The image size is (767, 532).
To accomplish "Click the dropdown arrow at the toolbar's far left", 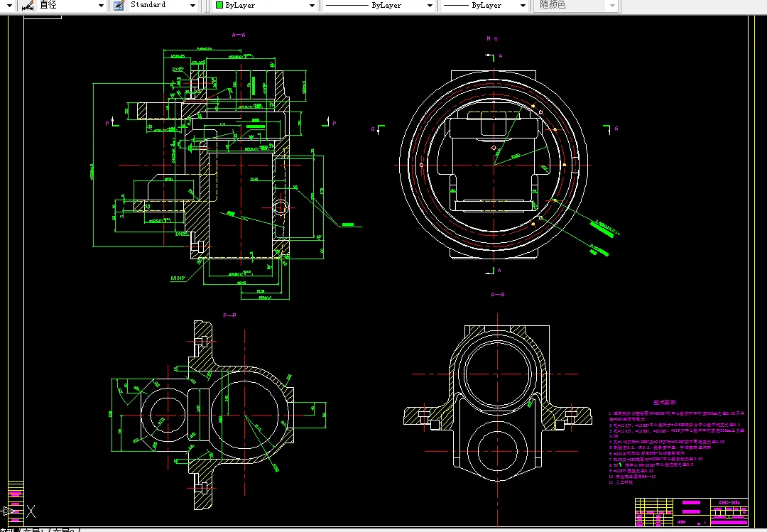I will tap(9, 6).
